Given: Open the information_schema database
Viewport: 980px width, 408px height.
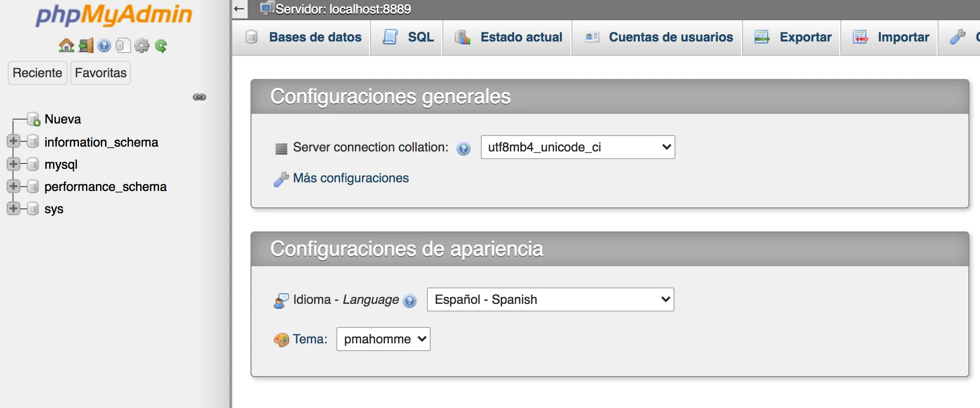Looking at the screenshot, I should click(x=101, y=142).
